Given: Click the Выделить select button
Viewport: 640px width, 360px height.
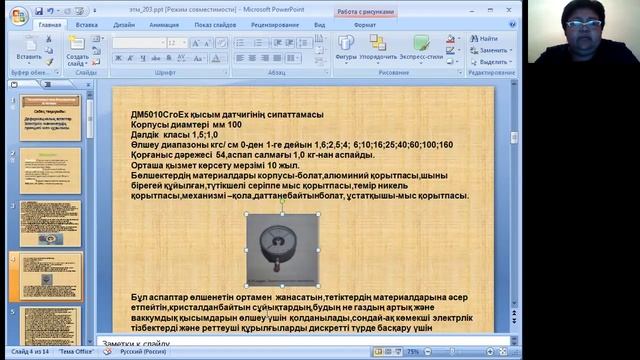Looking at the screenshot, I should [x=491, y=62].
